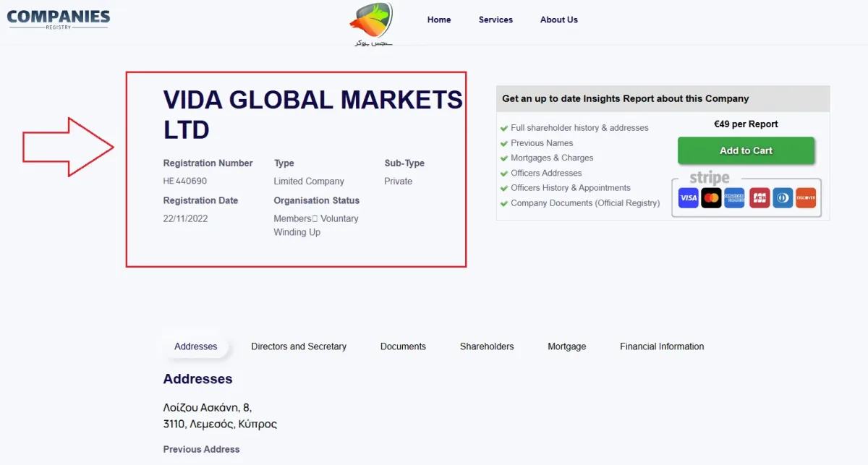
Task: Open the Shareholders tab
Action: coord(487,346)
